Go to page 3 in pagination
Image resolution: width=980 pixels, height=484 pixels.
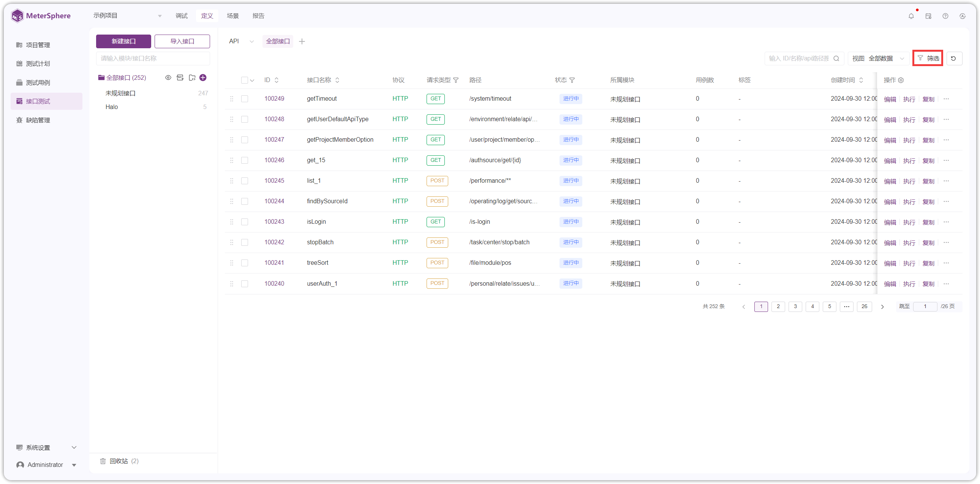point(795,306)
